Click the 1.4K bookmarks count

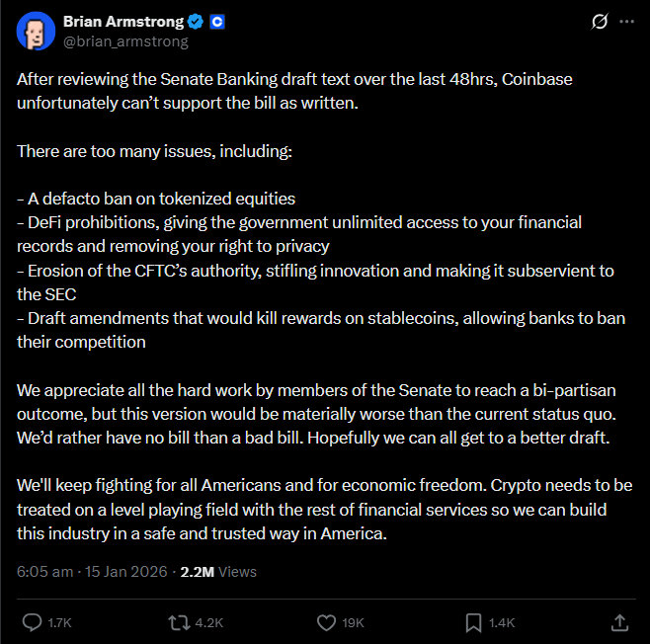point(503,623)
